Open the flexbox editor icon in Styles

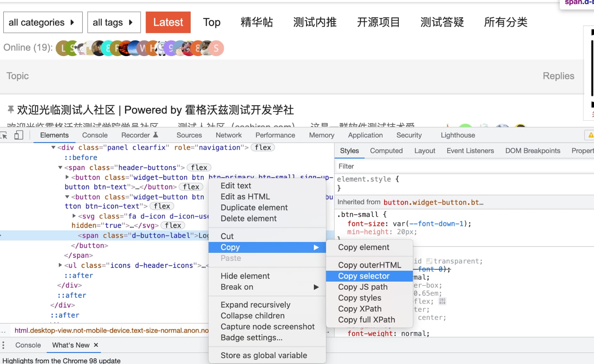[442, 301]
